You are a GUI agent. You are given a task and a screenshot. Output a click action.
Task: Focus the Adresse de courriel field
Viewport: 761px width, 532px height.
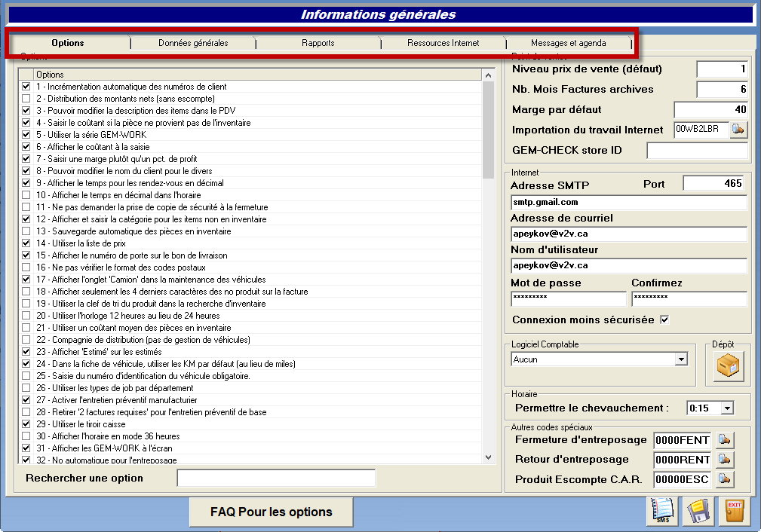click(629, 234)
